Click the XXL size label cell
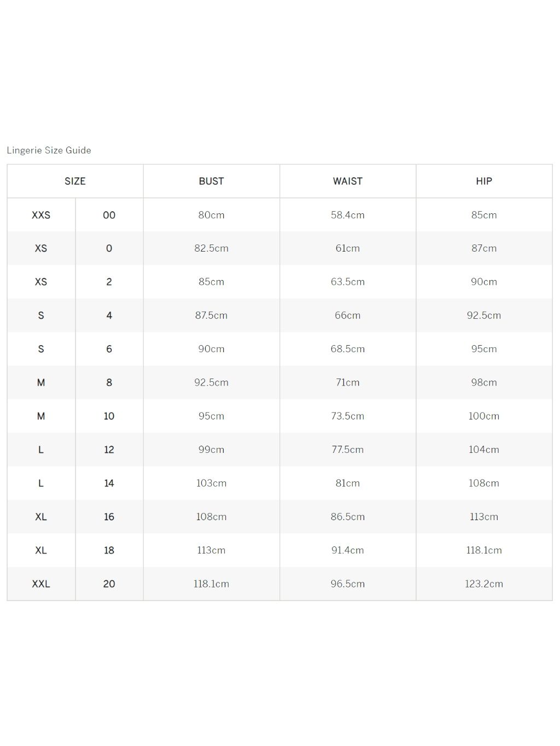 point(41,584)
